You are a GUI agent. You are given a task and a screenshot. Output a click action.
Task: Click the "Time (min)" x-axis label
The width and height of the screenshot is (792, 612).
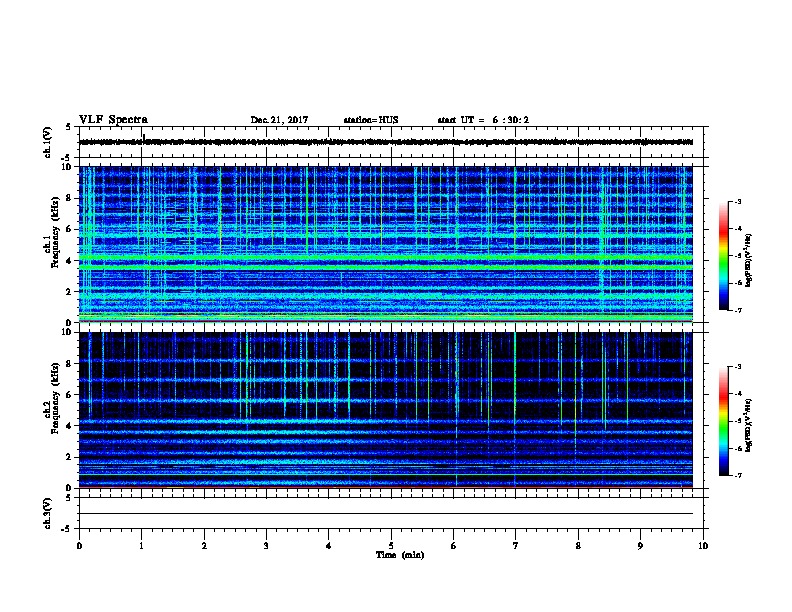click(x=400, y=555)
